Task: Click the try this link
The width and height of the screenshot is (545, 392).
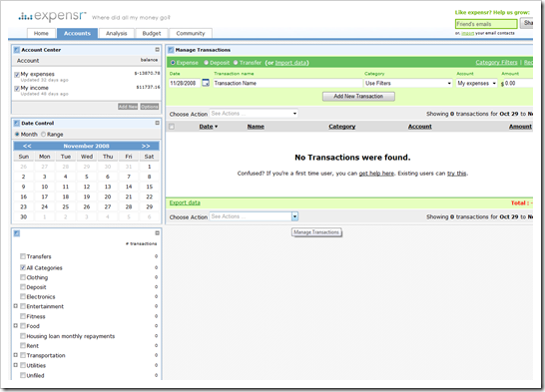Action: [457, 174]
